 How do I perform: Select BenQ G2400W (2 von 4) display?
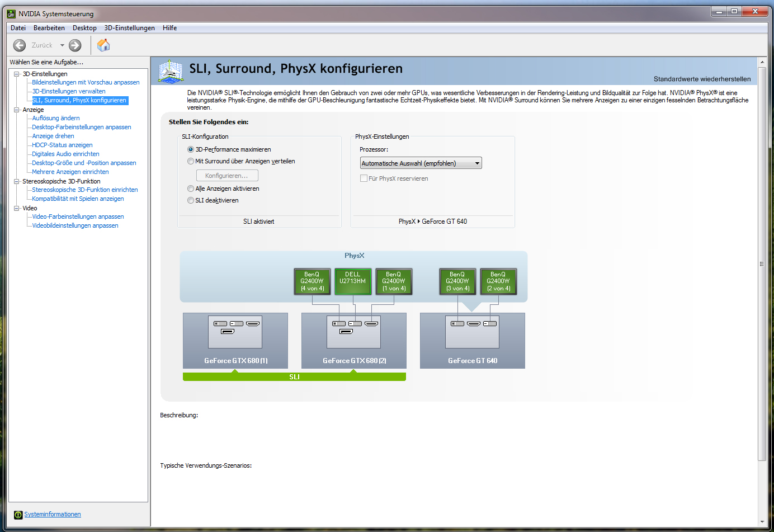[x=498, y=281]
